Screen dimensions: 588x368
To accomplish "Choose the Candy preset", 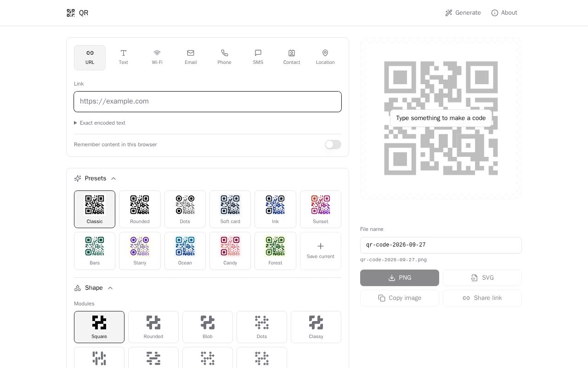I will (x=230, y=251).
